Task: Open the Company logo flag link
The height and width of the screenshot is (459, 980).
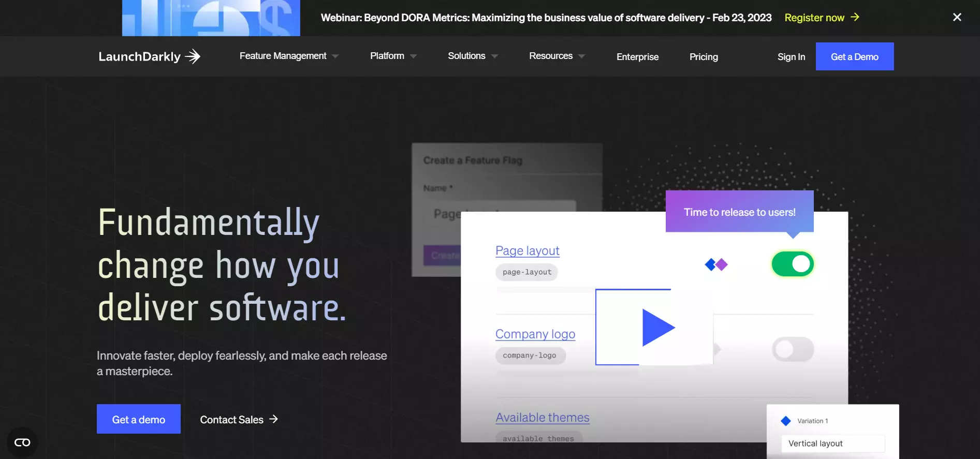Action: tap(535, 334)
